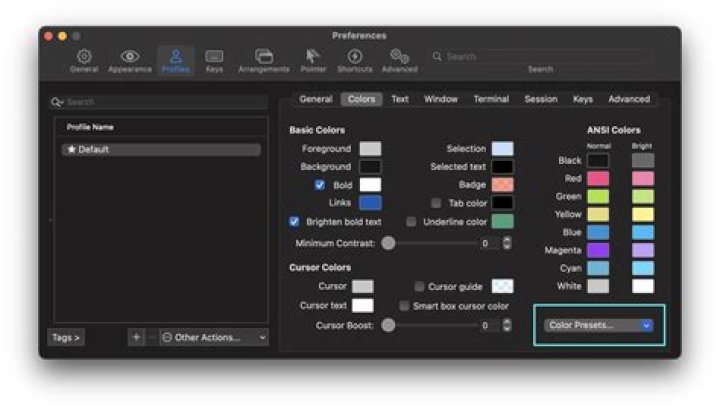Select the Default profile row
The image size is (720, 410).
click(161, 150)
